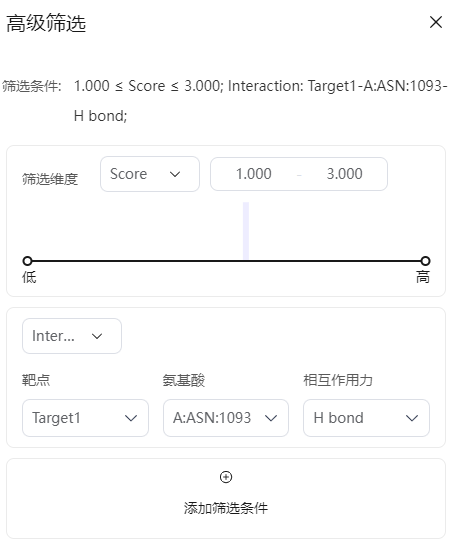This screenshot has width=461, height=545.
Task: Open the A:ASN:1093 amino acid dropdown
Action: pos(226,418)
